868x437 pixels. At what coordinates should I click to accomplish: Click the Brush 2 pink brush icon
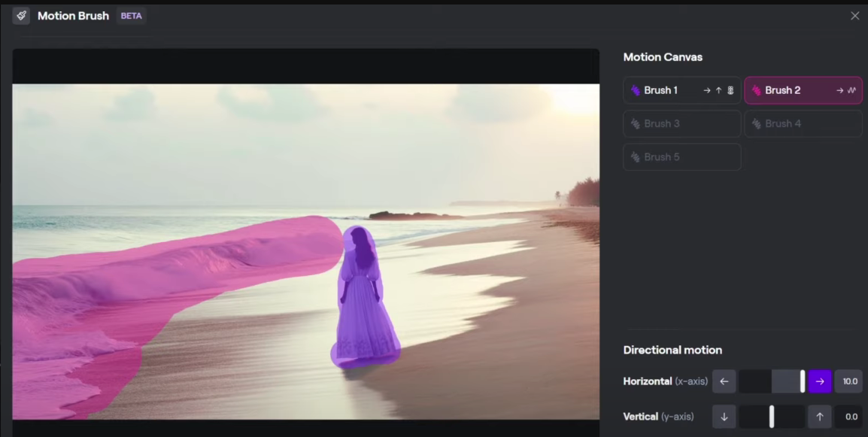756,90
